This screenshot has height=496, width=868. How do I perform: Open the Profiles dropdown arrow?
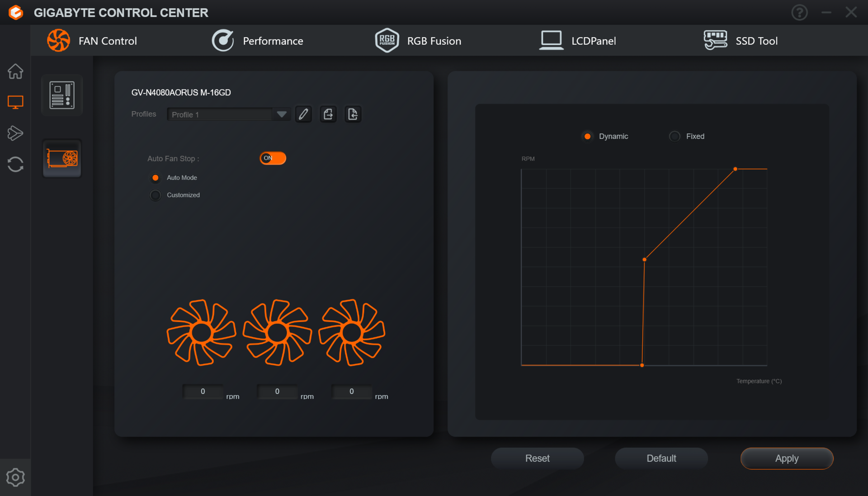click(282, 114)
